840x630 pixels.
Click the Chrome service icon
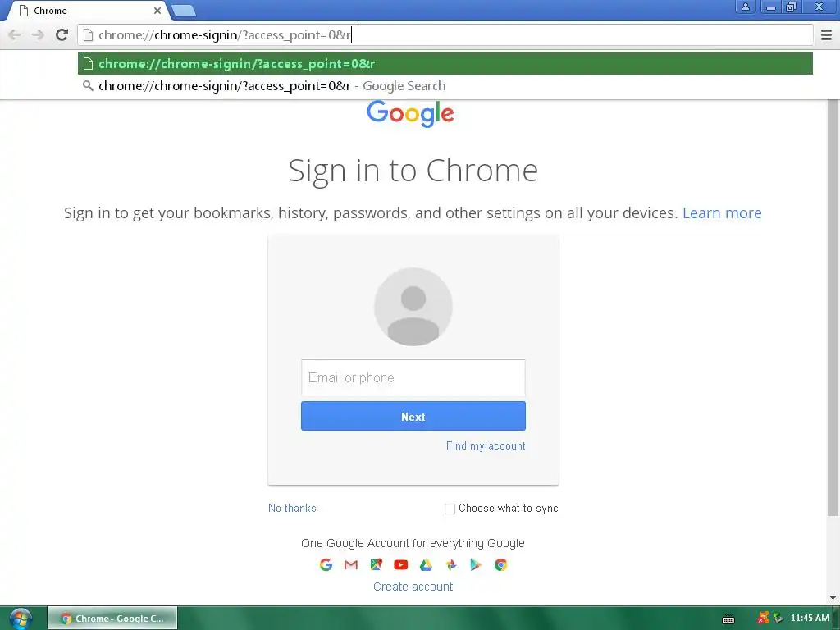coord(500,564)
